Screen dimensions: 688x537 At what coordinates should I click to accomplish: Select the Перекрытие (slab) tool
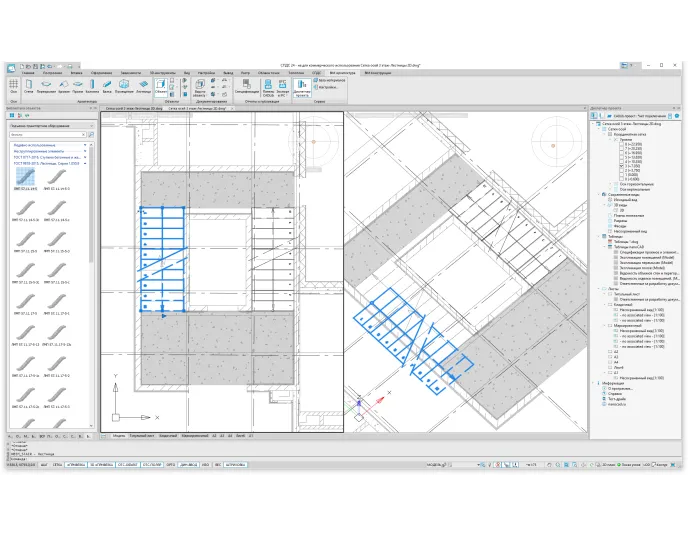pos(47,87)
